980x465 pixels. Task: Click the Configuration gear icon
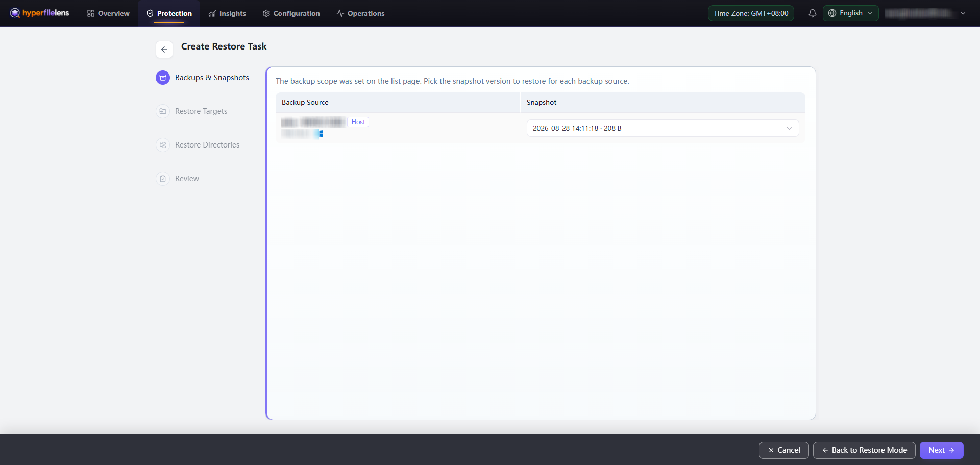(266, 13)
